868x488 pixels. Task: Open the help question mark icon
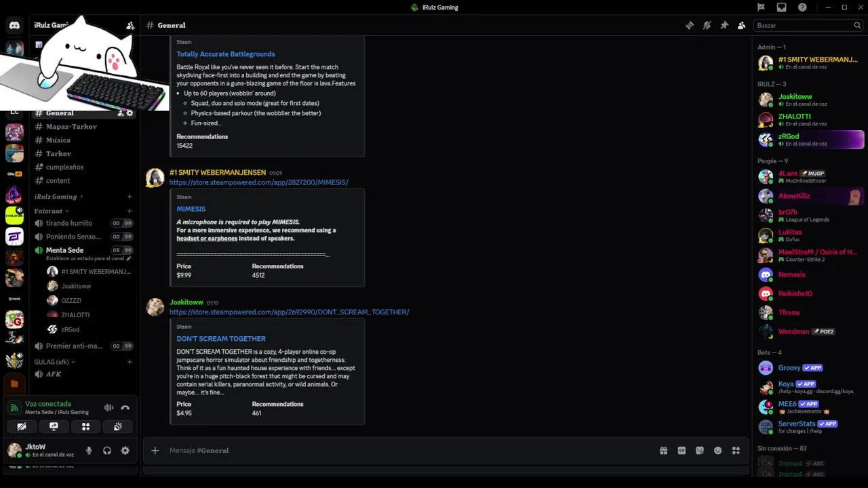[x=803, y=7]
